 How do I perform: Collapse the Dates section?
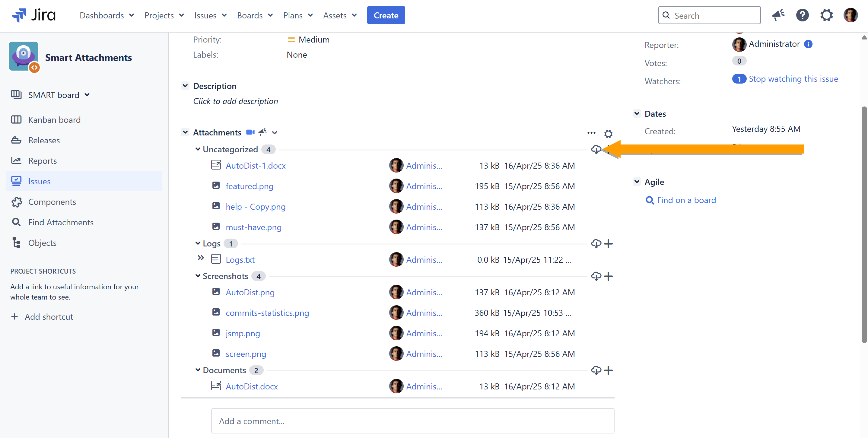pos(637,113)
